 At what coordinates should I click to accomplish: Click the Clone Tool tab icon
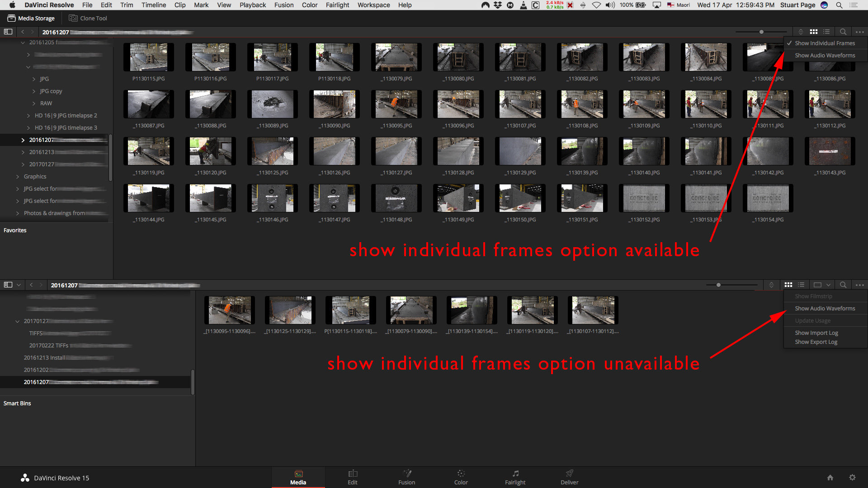71,18
